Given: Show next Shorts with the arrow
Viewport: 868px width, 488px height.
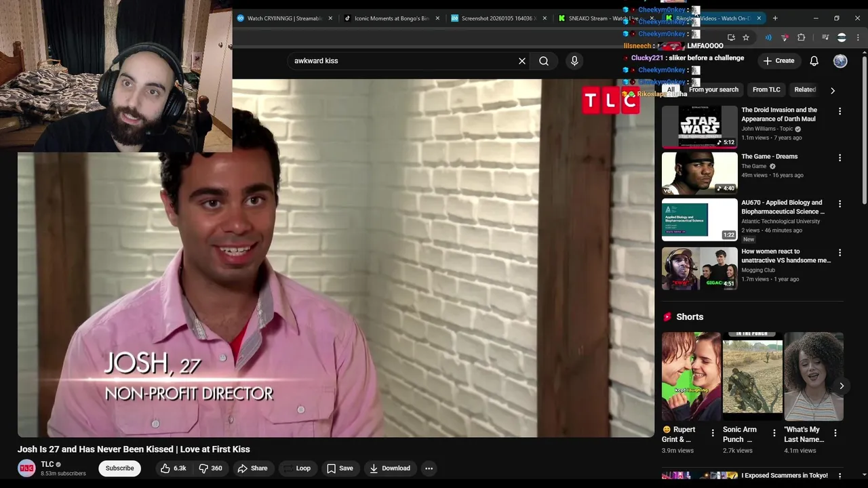Looking at the screenshot, I should [842, 386].
